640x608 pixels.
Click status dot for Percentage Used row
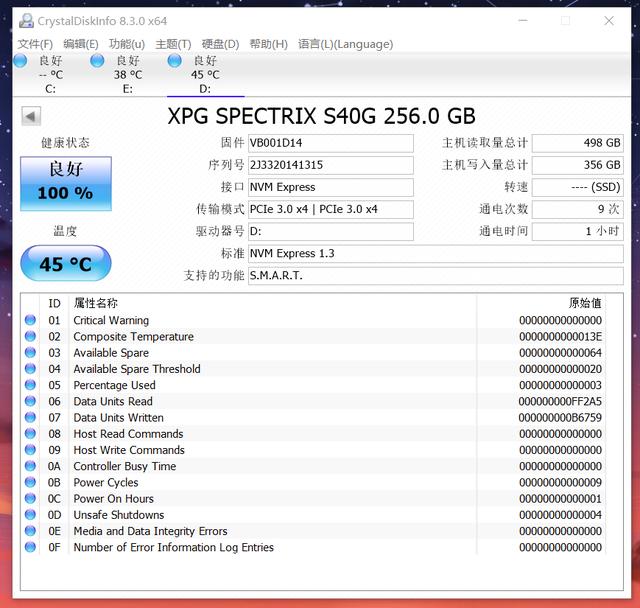tap(30, 385)
